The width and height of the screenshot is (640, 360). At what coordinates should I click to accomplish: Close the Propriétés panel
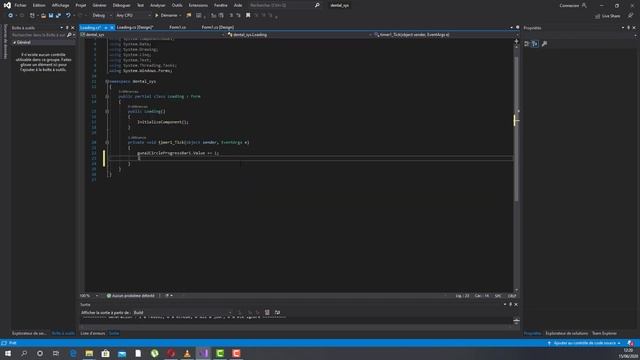tap(634, 28)
